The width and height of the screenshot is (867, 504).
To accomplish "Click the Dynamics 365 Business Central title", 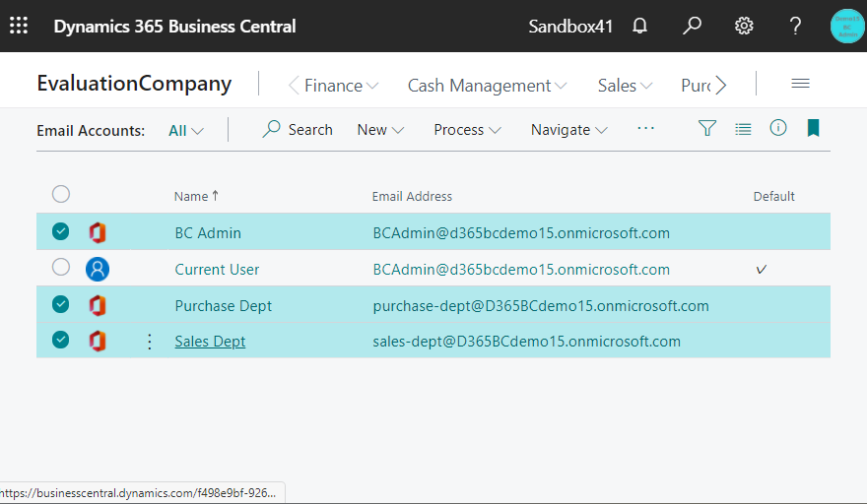I will (x=174, y=26).
